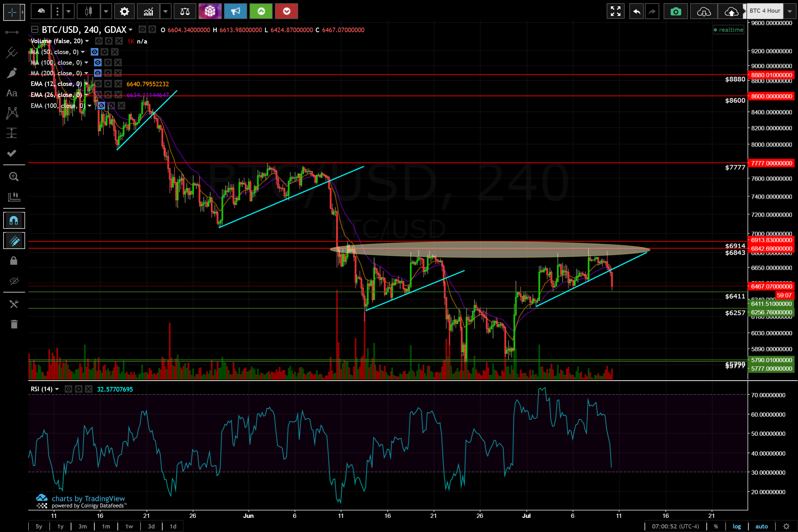
Task: Click the trash remove drawings icon
Action: pyautogui.click(x=13, y=324)
